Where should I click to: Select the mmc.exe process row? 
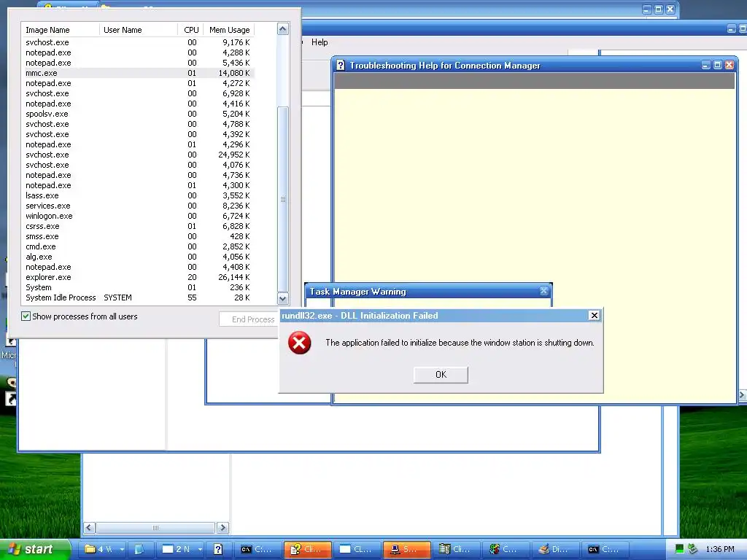138,73
